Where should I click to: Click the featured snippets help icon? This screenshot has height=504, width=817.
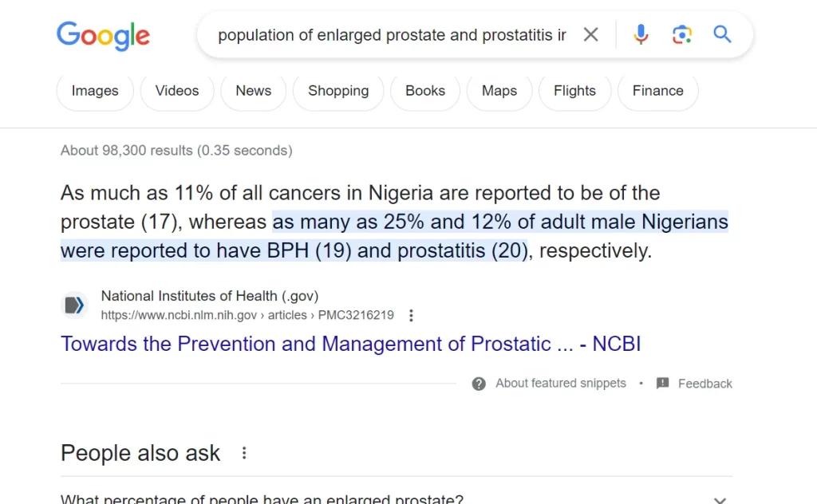[x=479, y=384]
